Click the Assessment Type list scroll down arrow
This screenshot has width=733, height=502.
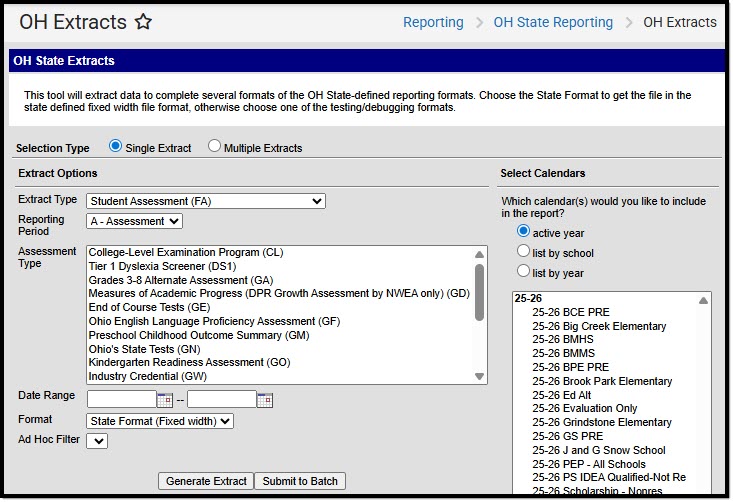[x=479, y=376]
